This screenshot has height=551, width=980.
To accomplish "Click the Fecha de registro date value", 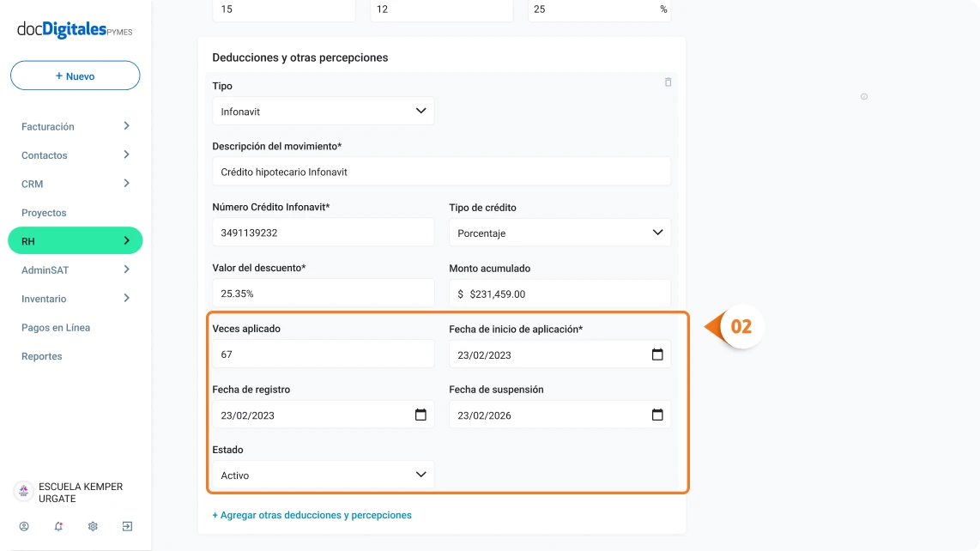I will point(247,415).
